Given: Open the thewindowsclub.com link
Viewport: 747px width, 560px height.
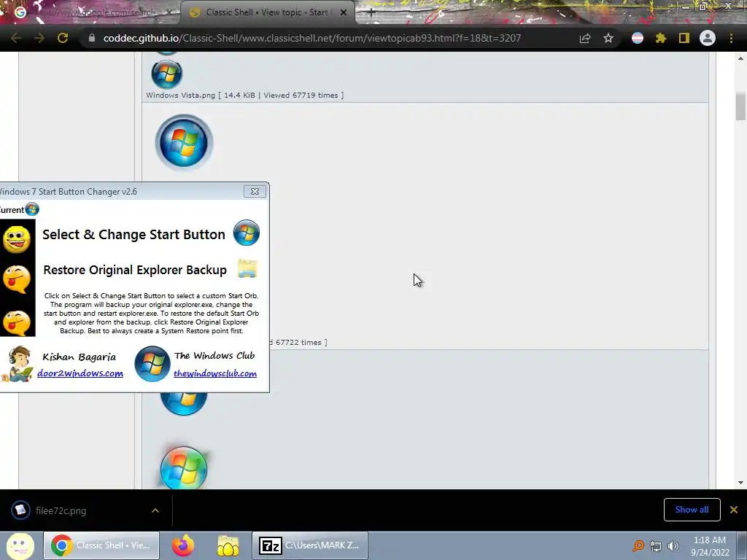Looking at the screenshot, I should (x=215, y=373).
